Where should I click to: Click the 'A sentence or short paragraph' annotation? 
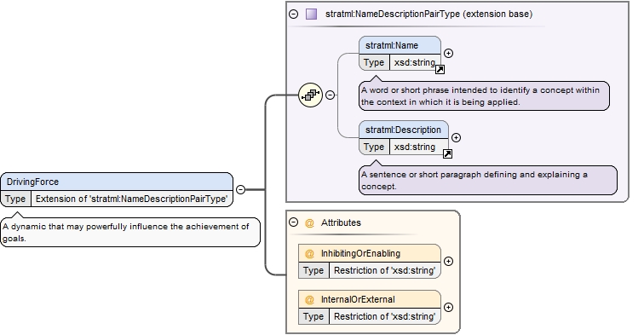point(487,180)
